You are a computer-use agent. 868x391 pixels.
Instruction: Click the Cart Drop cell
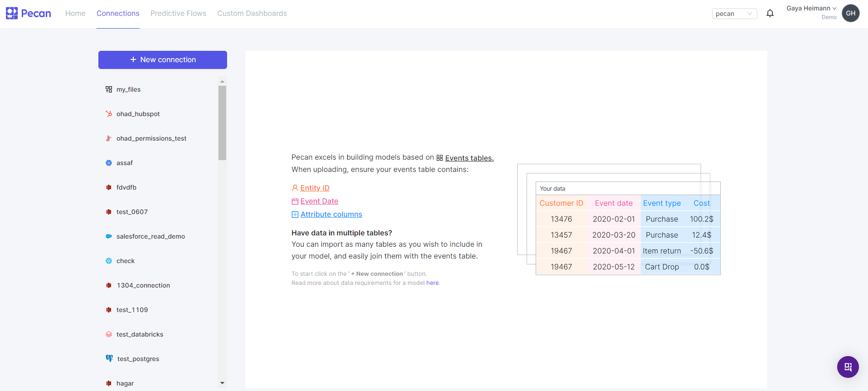[x=662, y=267]
